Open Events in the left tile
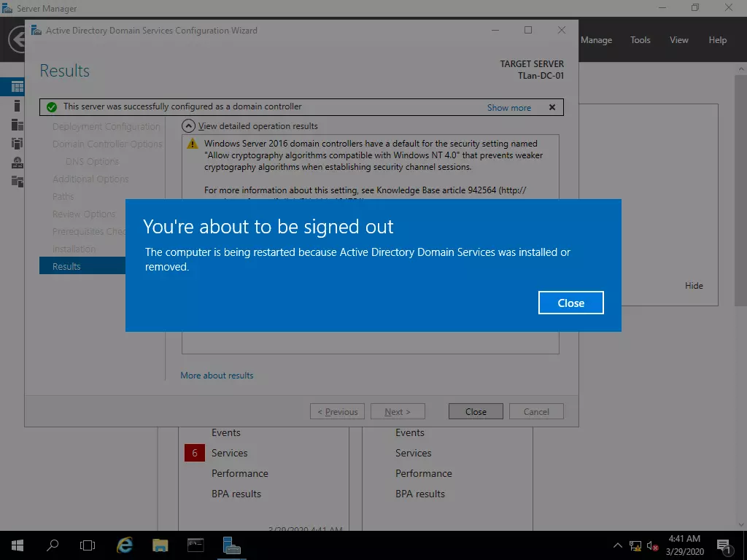 point(226,432)
